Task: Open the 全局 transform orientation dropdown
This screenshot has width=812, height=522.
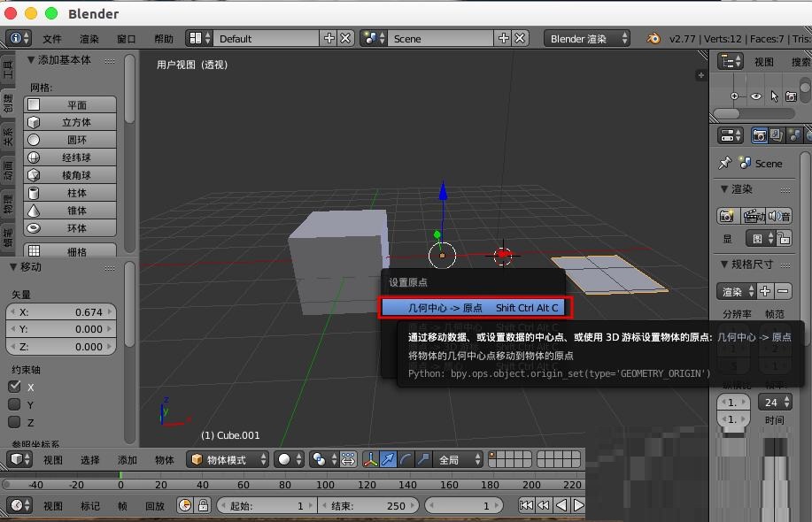Action: (x=459, y=459)
